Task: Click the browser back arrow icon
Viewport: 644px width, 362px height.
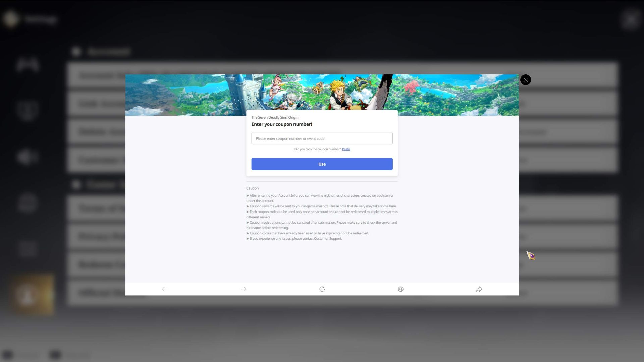Action: (165, 289)
